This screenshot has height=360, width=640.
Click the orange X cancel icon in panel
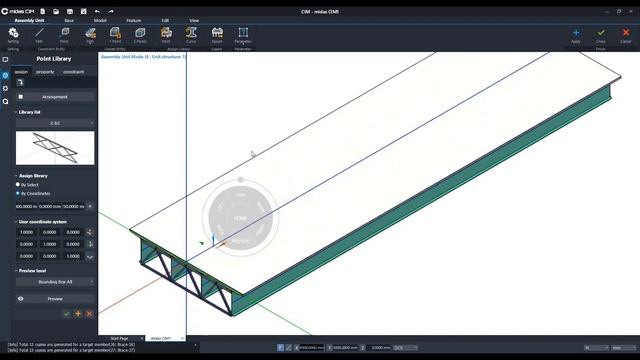click(89, 313)
